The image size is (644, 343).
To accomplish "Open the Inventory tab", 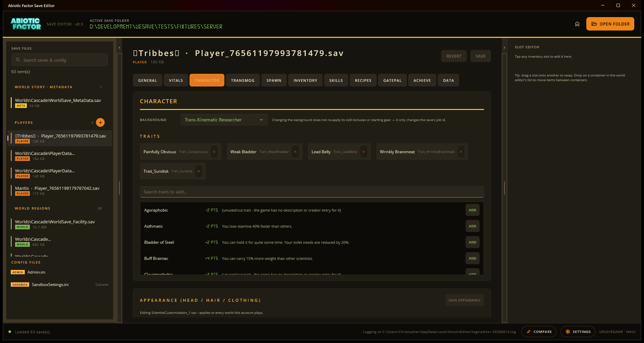I will tap(305, 80).
